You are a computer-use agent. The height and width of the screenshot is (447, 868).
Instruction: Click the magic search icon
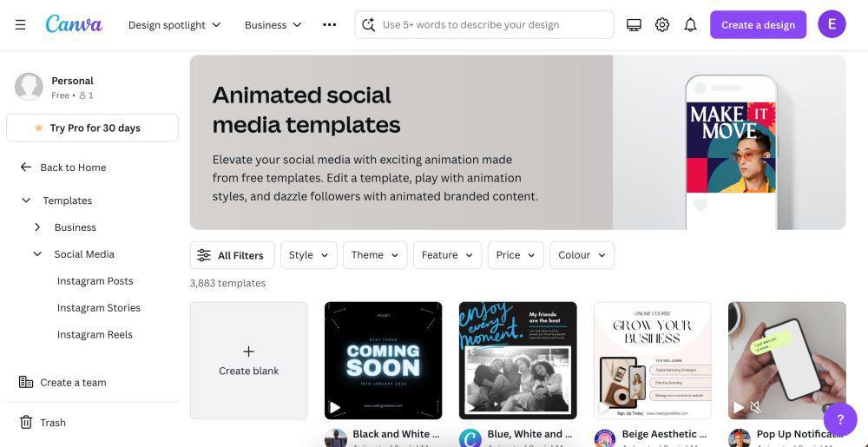pos(368,25)
